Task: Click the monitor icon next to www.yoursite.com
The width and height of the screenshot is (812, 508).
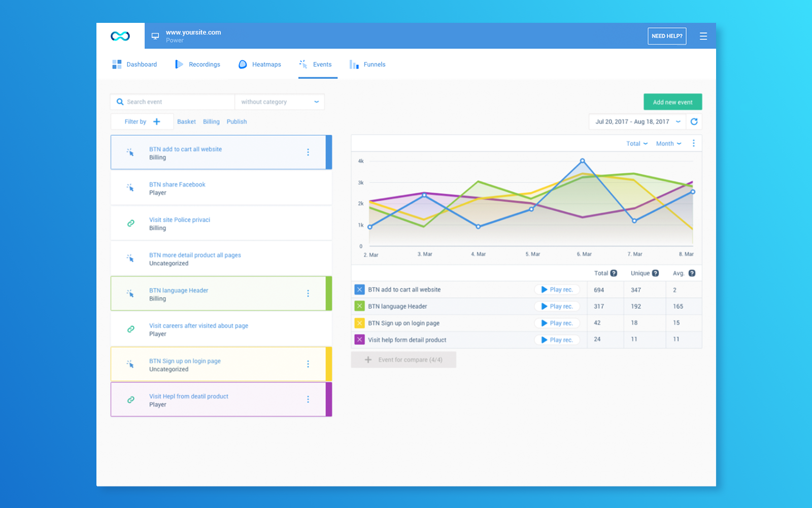Action: coord(155,36)
